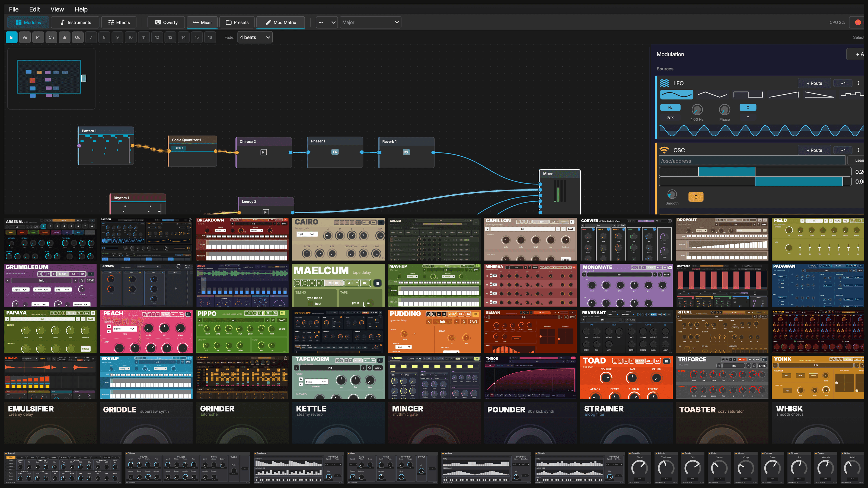Image resolution: width=868 pixels, height=488 pixels.
Task: Toggle the Mod Matrix panel button
Action: click(x=281, y=23)
